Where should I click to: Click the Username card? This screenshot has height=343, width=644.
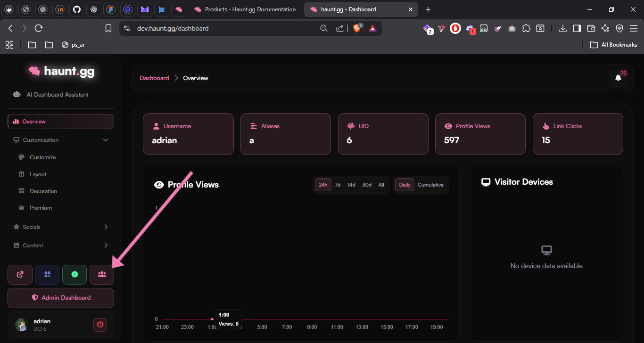tap(188, 134)
